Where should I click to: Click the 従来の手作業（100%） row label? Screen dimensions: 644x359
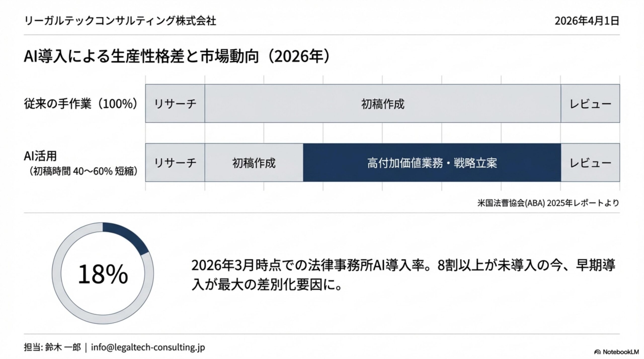pos(81,104)
